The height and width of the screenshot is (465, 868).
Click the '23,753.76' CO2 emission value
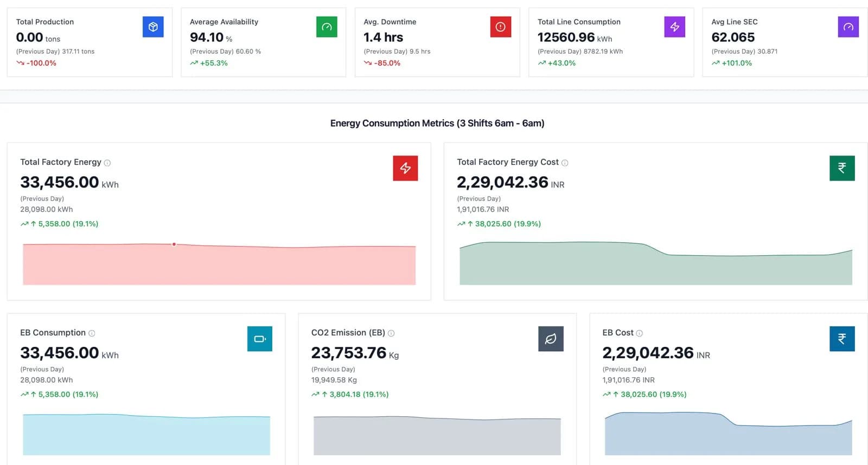coord(349,353)
